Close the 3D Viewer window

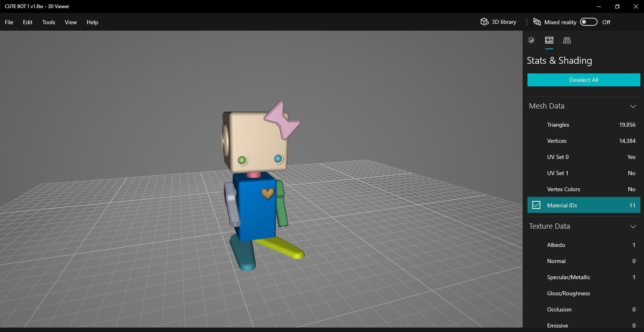(636, 6)
